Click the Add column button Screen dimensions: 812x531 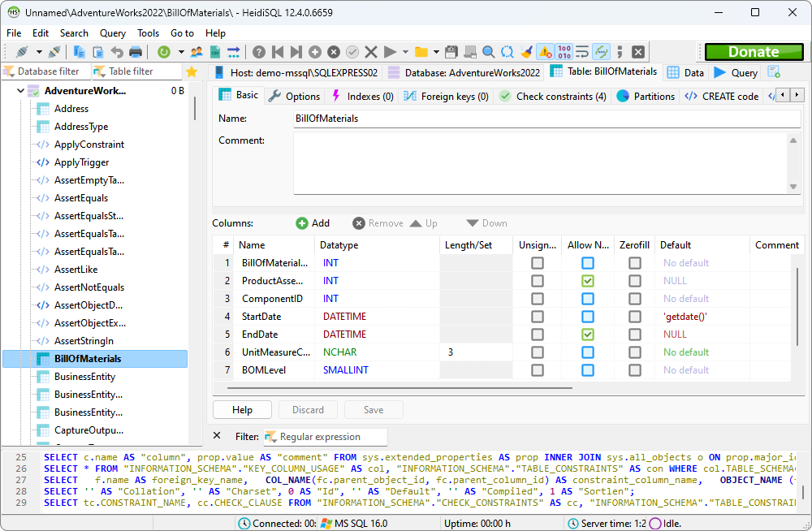tap(313, 223)
